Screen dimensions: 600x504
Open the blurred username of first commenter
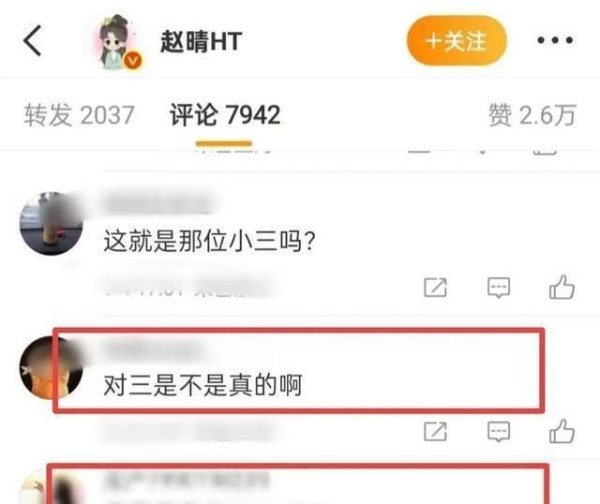(158, 202)
